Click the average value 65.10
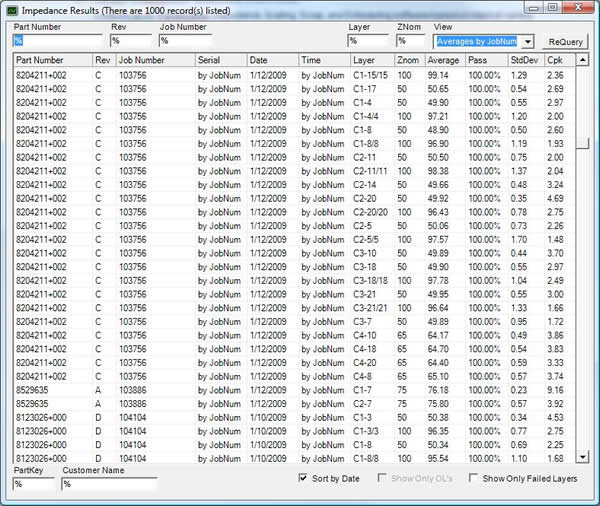This screenshot has height=506, width=600. pos(438,377)
